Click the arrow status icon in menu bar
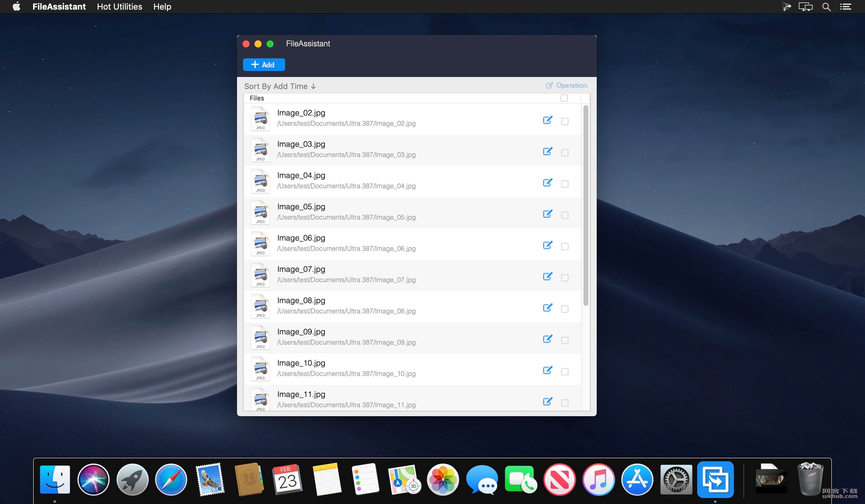This screenshot has height=504, width=865. (x=786, y=7)
